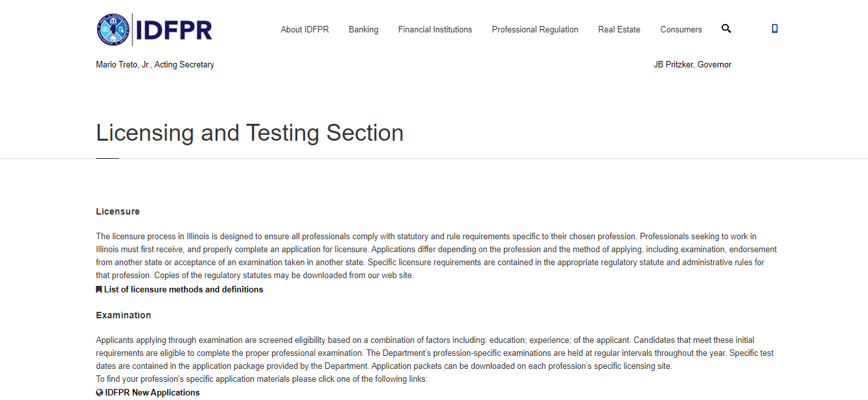Click the Licensing and Testing Section heading
868x400 pixels.
click(249, 133)
